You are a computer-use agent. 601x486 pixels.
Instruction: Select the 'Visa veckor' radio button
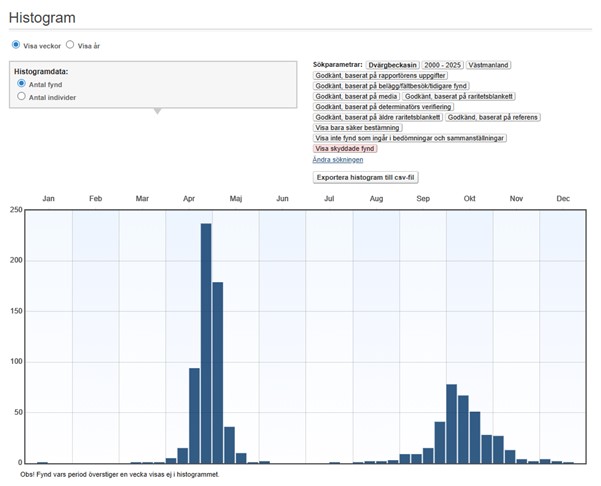tap(16, 45)
